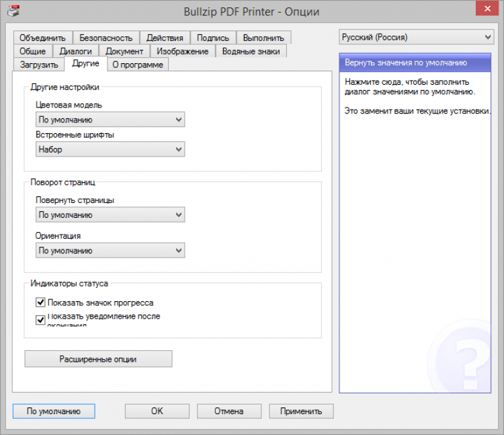The image size is (504, 435).
Task: Click the help text "Нажмите сюда, чтобы заполнить"
Action: (407, 82)
